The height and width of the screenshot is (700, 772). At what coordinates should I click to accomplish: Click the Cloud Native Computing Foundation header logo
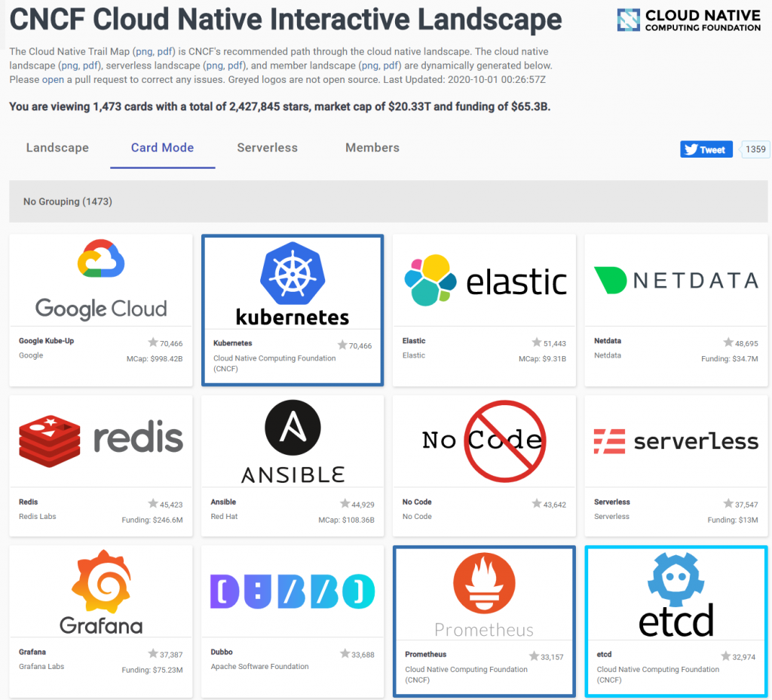(688, 20)
